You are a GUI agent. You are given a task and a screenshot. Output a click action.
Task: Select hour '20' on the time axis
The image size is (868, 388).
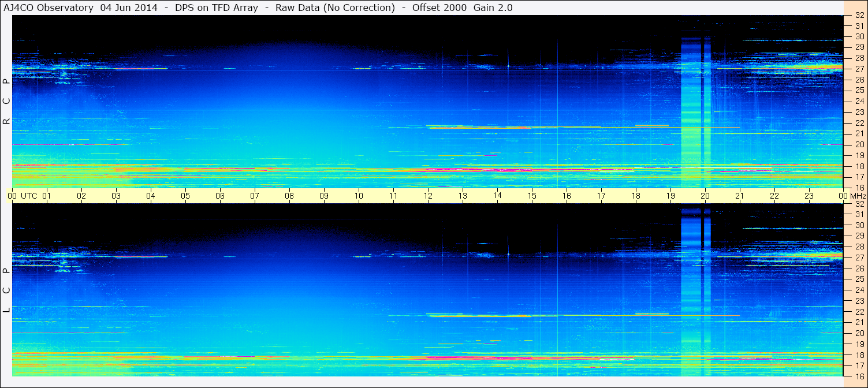pyautogui.click(x=705, y=196)
